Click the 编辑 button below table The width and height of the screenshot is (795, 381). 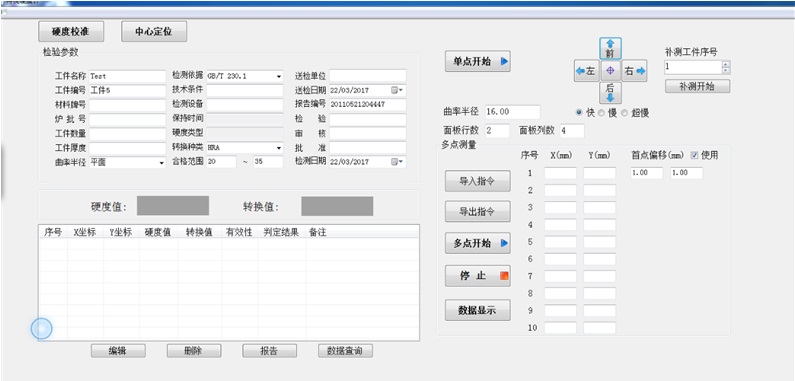tap(118, 351)
